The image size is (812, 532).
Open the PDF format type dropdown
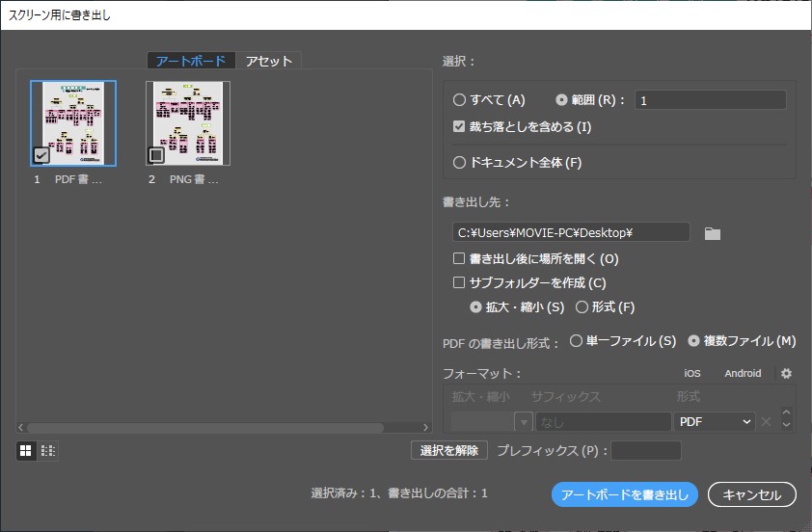pyautogui.click(x=715, y=422)
